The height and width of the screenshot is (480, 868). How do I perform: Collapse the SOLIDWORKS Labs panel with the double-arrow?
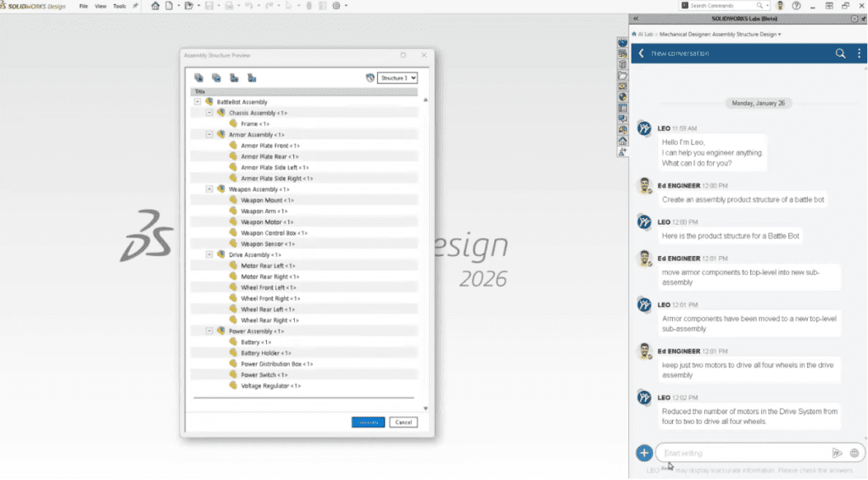click(x=636, y=19)
